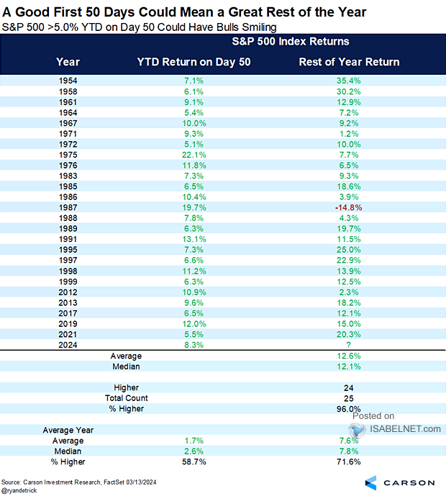
Task: Select the year 2012 cell
Action: pyautogui.click(x=68, y=292)
